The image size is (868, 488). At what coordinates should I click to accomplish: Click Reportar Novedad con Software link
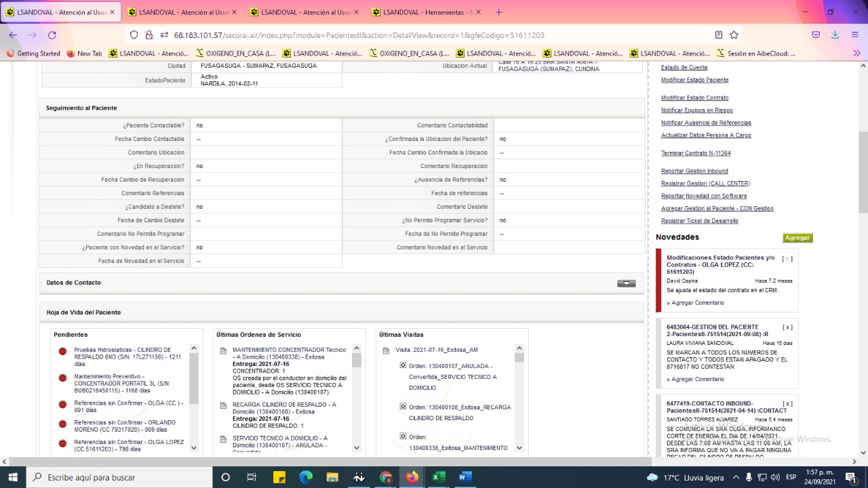pyautogui.click(x=704, y=196)
